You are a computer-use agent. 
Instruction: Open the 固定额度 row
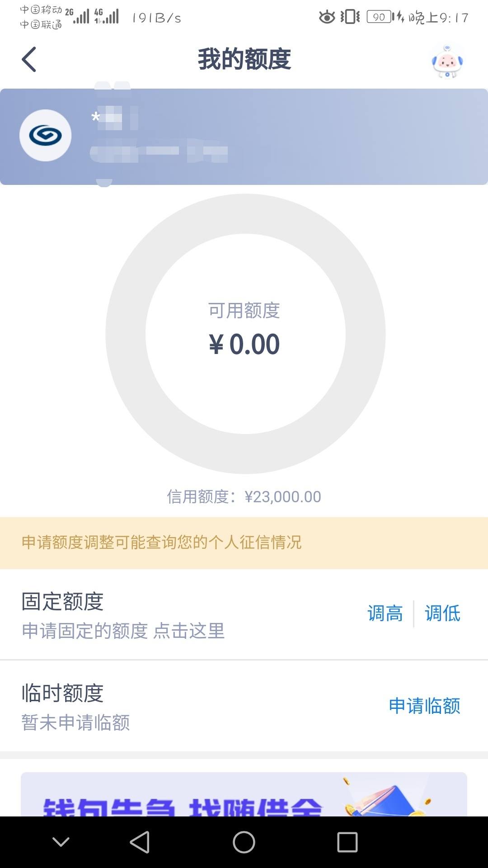[x=244, y=614]
